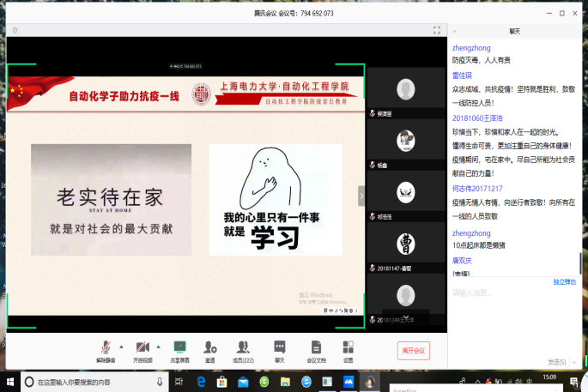Click the 邀请 invite icon

[209, 349]
